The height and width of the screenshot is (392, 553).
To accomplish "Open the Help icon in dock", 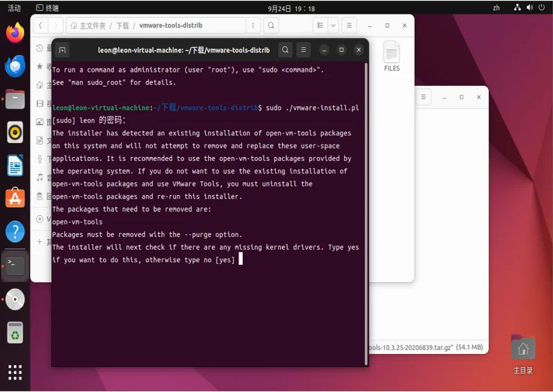I will click(15, 232).
